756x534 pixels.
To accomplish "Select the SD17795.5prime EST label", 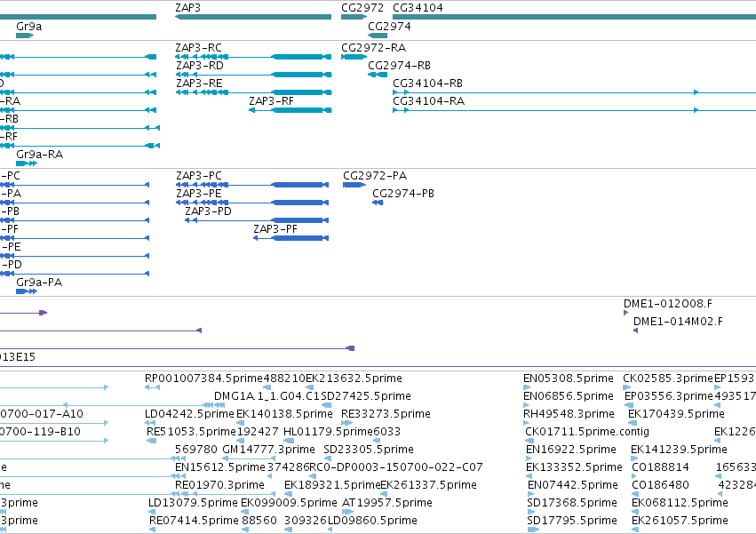I will (x=572, y=521).
